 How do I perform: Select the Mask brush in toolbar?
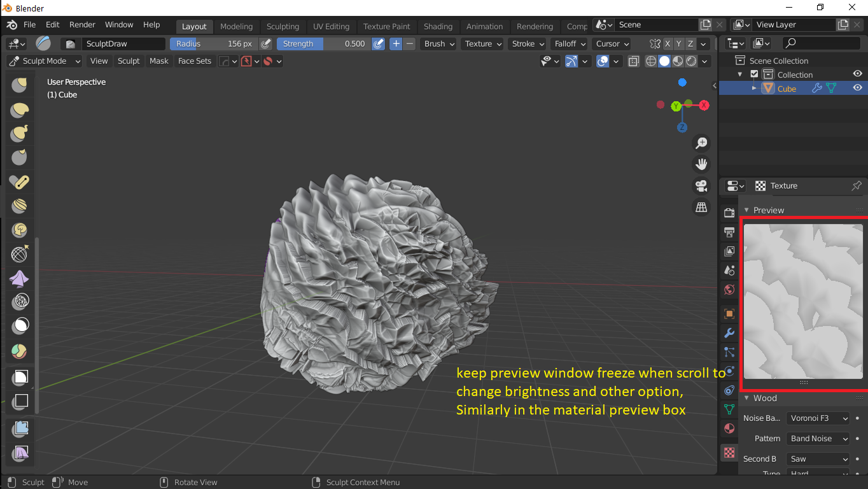click(20, 325)
